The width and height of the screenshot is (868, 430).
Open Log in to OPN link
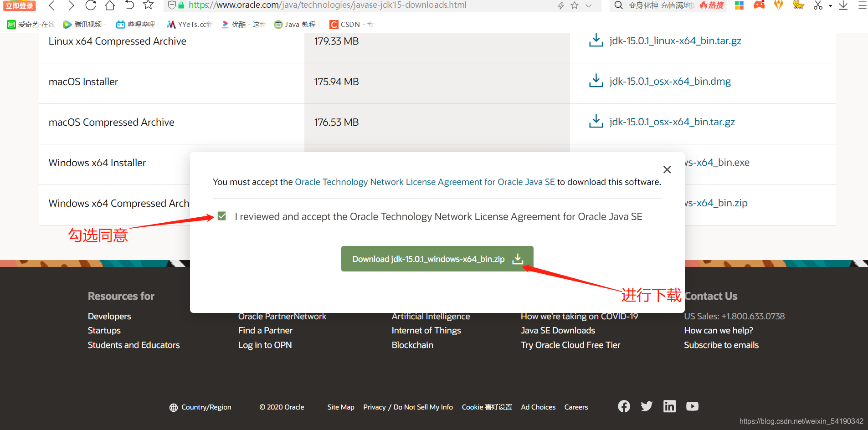tap(265, 345)
